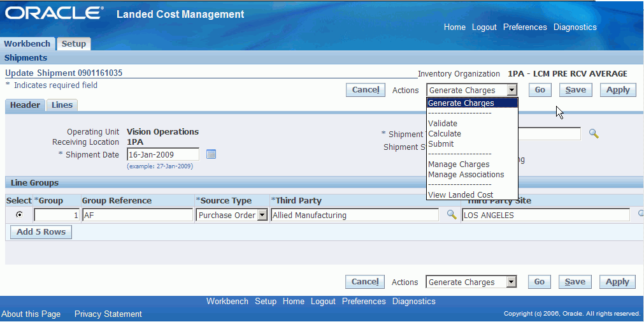Switch to the Workbench tab
This screenshot has height=322, width=644.
point(27,43)
